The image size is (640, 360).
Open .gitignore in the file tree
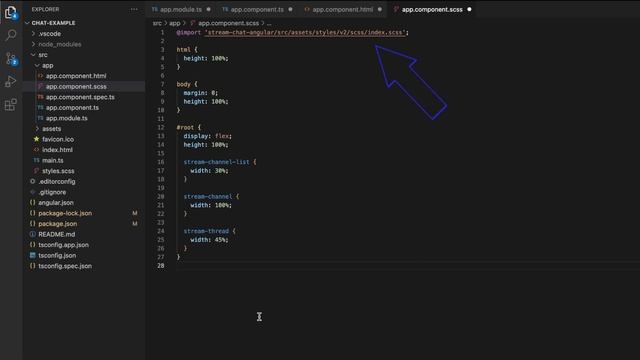52,192
